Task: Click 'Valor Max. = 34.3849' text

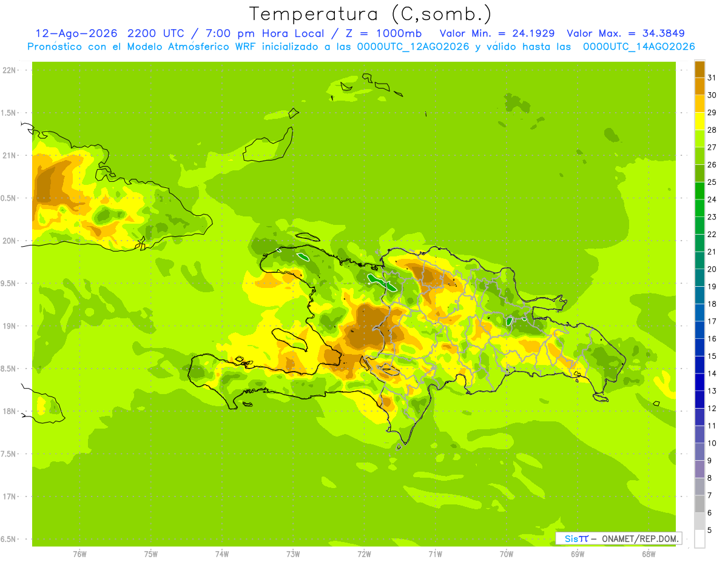Action: point(627,33)
